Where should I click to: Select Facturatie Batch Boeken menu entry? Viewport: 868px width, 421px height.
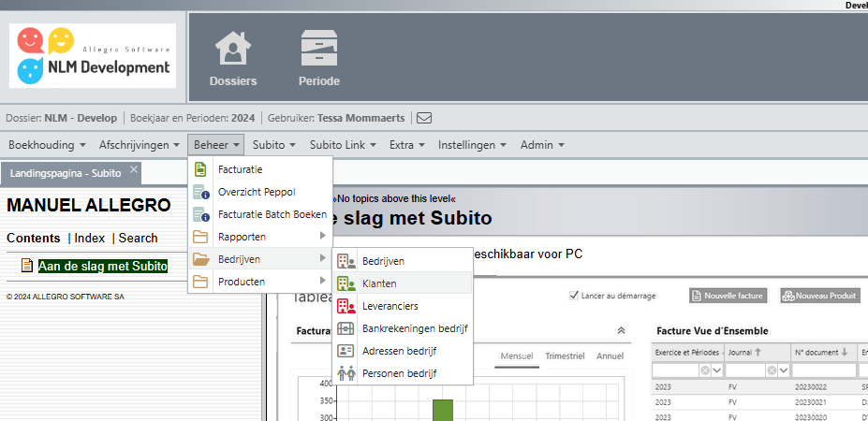tap(260, 214)
